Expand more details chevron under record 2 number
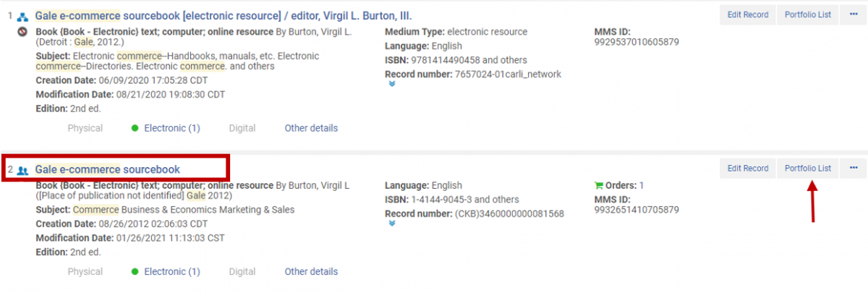Image resolution: width=868 pixels, height=293 pixels. [x=392, y=224]
